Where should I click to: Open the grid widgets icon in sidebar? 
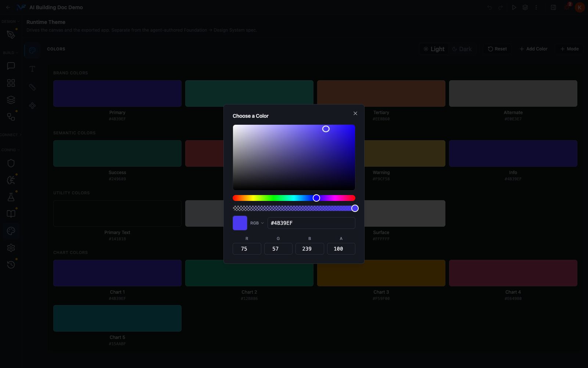point(11,83)
